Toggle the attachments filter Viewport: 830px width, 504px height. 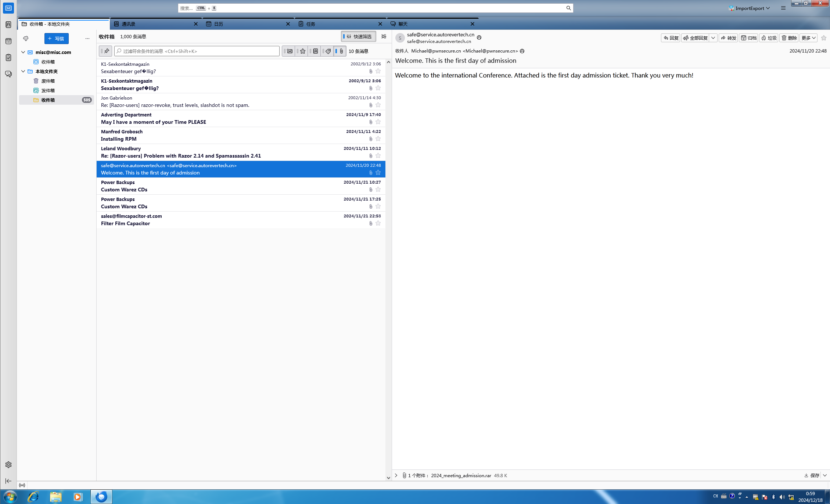tap(340, 51)
